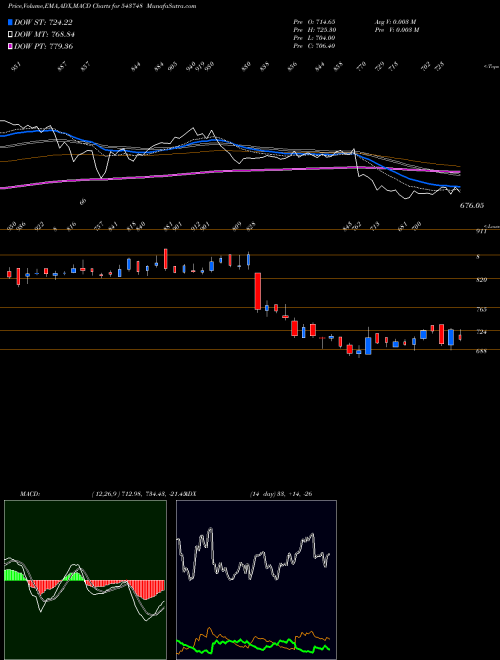The width and height of the screenshot is (500, 660).
Task: Click the MACD panel title
Action: tap(30, 494)
